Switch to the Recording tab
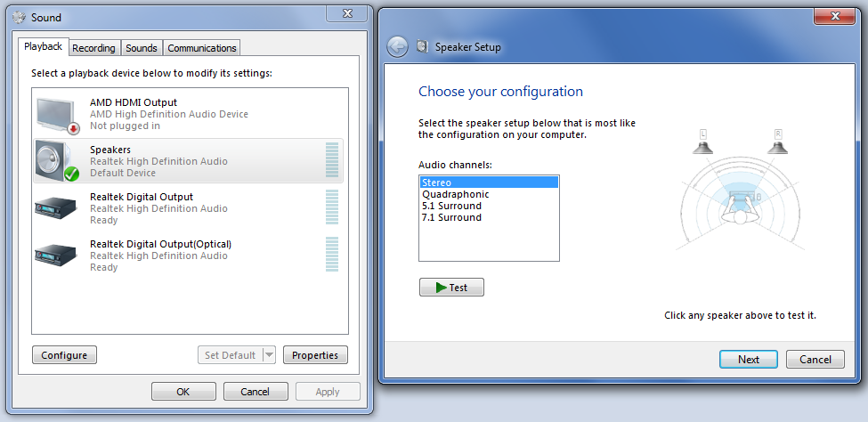Viewport: 868px width, 422px height. (93, 48)
